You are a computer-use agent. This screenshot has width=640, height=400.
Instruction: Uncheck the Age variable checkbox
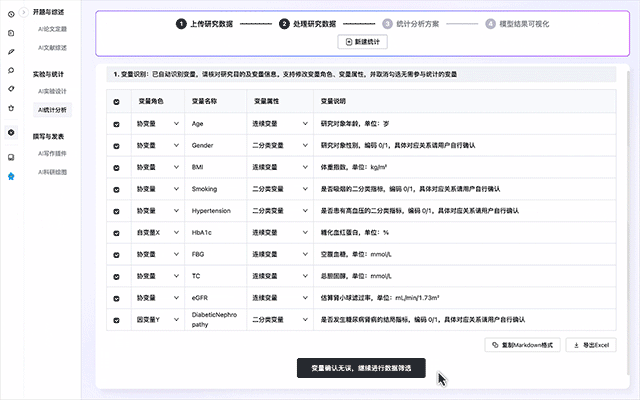pyautogui.click(x=116, y=124)
